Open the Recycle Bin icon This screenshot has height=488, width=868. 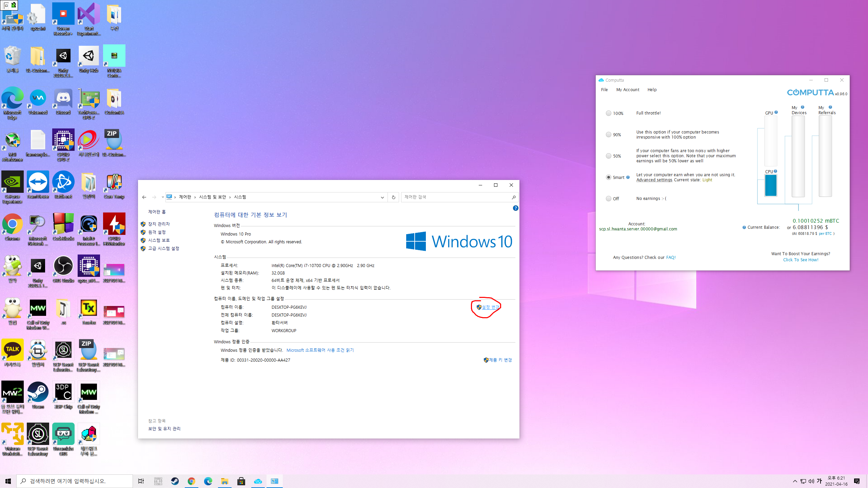coord(13,59)
